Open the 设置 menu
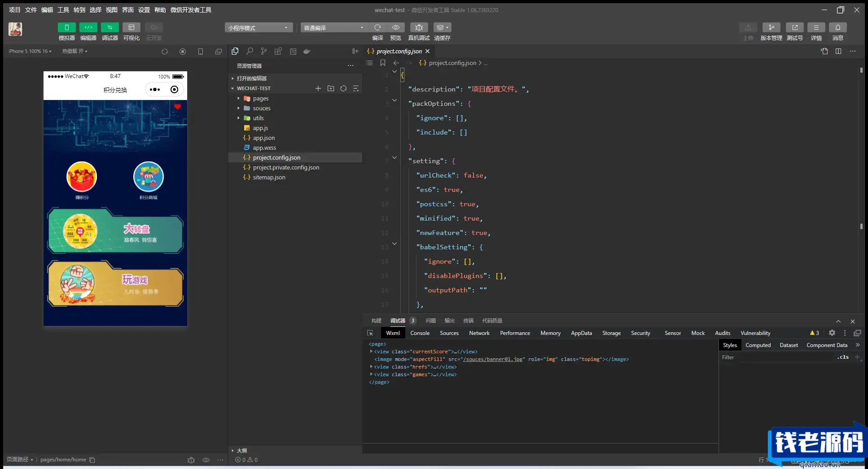 pos(144,10)
